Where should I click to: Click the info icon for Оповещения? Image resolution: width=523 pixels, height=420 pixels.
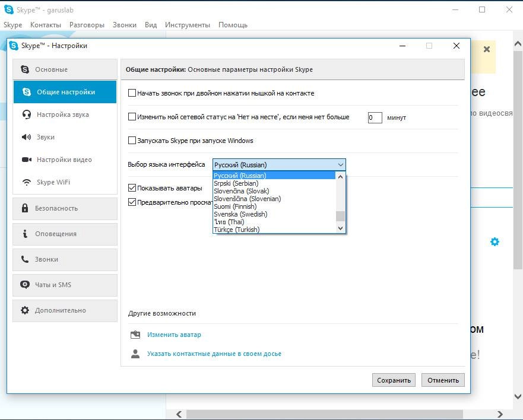(25, 234)
